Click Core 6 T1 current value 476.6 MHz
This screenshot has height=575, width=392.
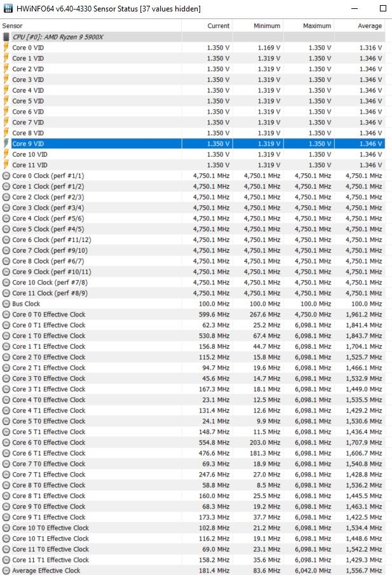pyautogui.click(x=214, y=453)
